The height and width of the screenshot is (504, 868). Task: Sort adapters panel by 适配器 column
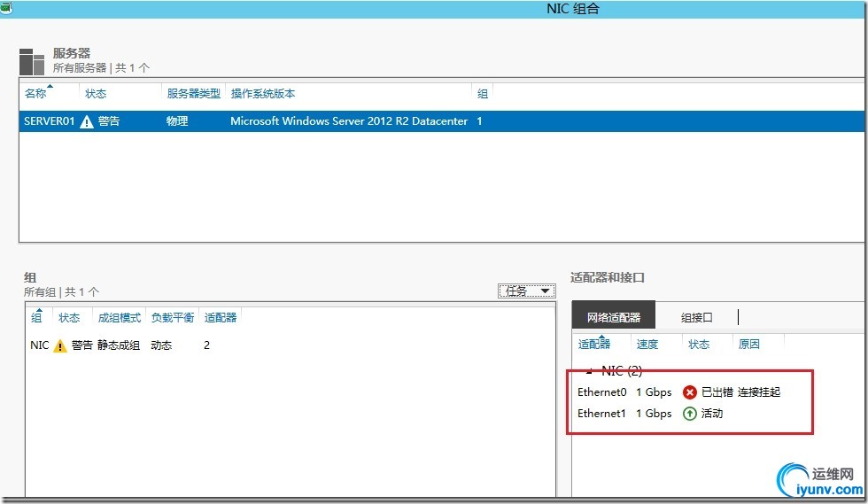(594, 344)
